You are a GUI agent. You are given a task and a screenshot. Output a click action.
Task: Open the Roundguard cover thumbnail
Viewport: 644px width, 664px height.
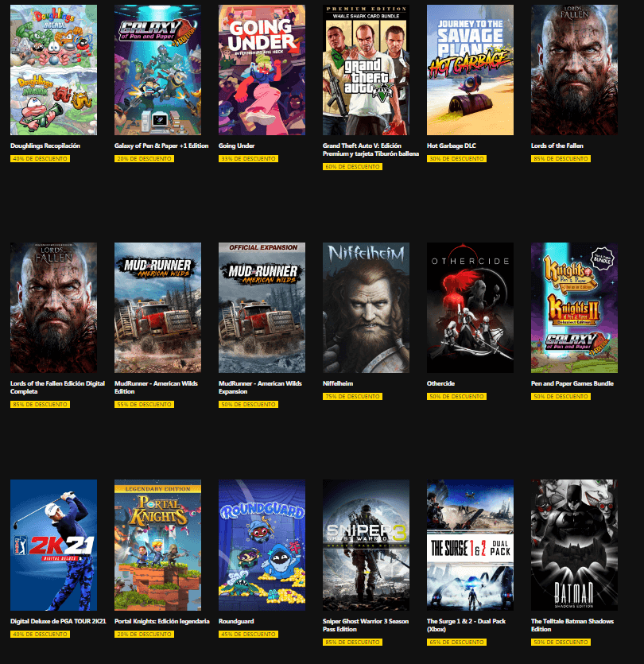pos(262,545)
